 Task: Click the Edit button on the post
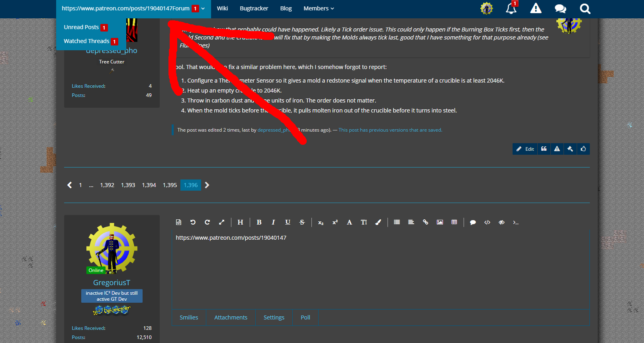525,149
